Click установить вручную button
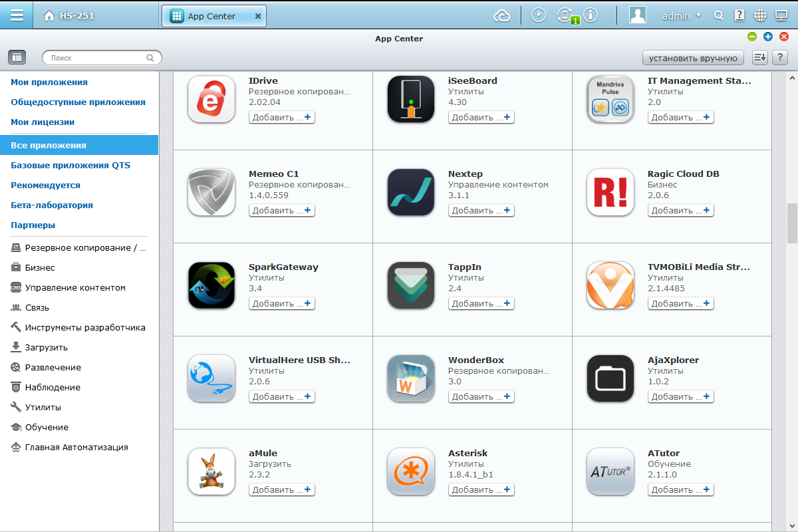This screenshot has width=798, height=532. (693, 58)
